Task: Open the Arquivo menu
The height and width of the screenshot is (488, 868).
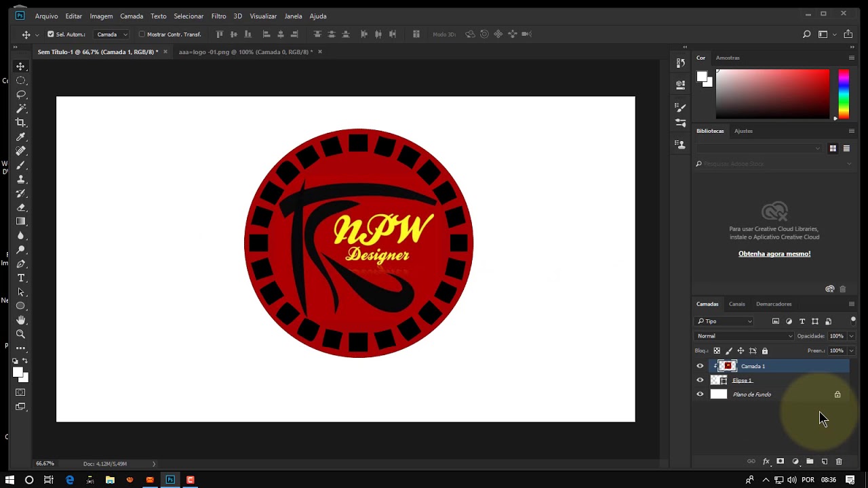Action: (x=46, y=16)
